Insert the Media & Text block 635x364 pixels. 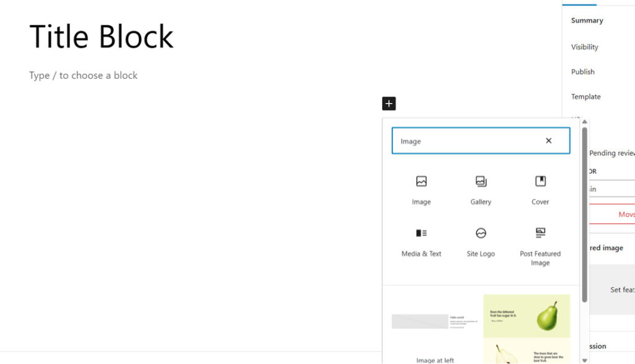[x=421, y=243]
